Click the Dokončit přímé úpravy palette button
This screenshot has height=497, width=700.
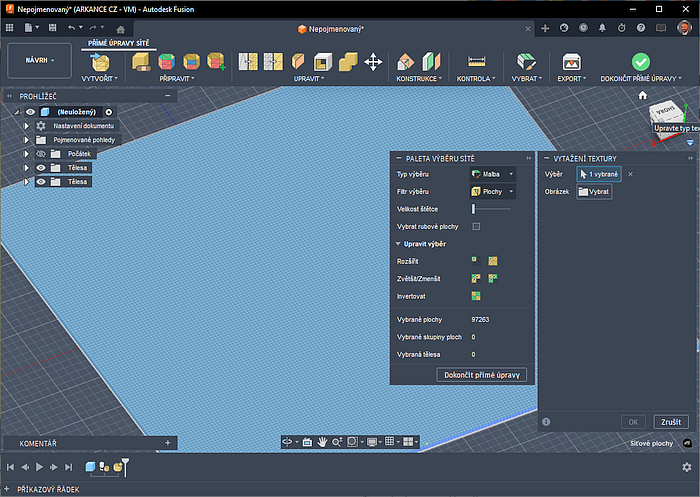point(482,375)
